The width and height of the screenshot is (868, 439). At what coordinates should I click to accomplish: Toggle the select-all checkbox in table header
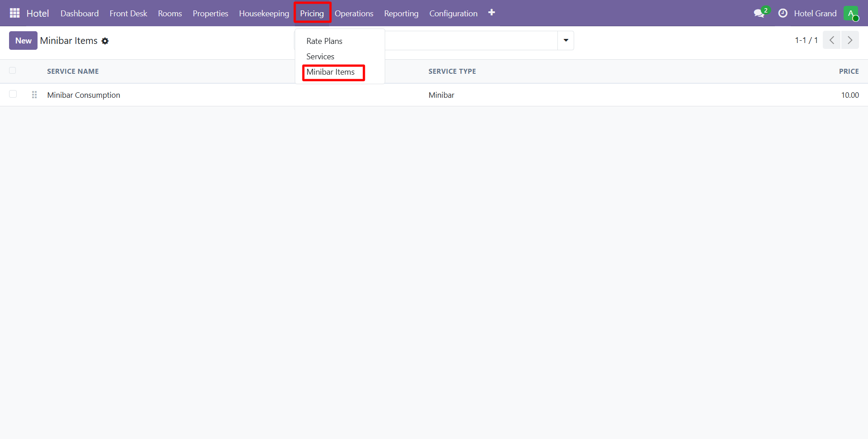(13, 71)
